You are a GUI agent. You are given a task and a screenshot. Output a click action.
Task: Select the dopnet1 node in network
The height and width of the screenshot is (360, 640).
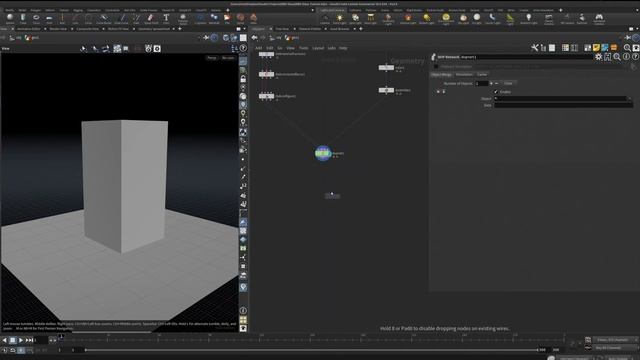coord(323,153)
